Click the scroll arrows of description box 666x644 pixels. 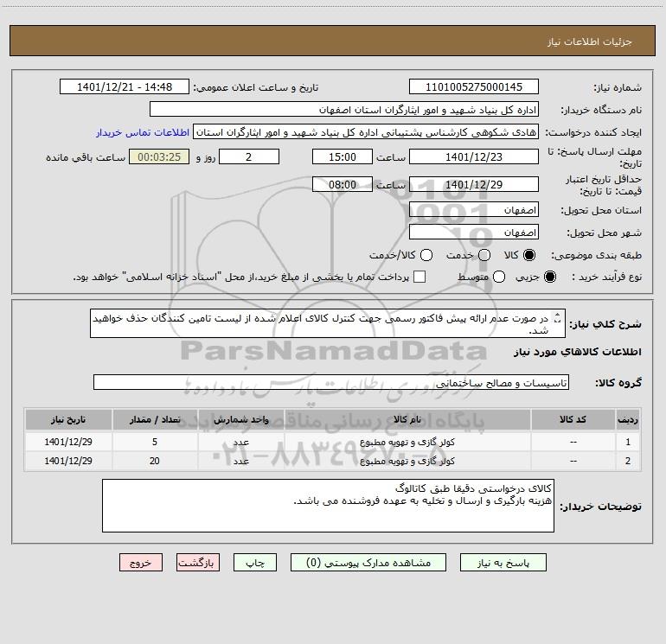point(558,317)
